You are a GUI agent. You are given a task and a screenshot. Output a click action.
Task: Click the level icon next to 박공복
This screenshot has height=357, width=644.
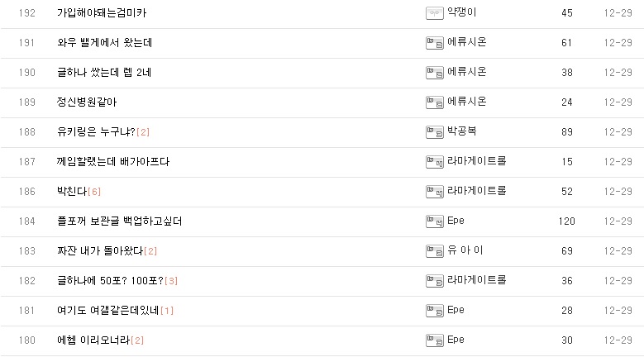[434, 132]
